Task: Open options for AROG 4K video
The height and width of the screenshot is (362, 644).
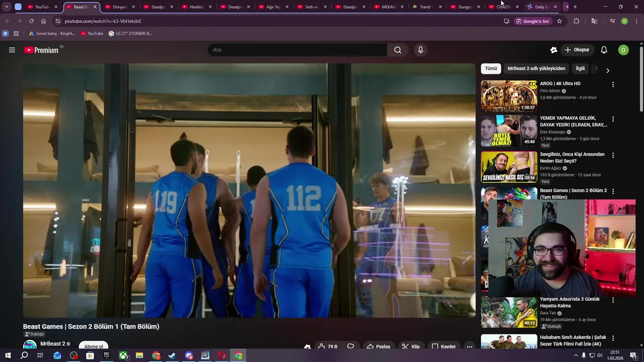Action: click(x=613, y=84)
